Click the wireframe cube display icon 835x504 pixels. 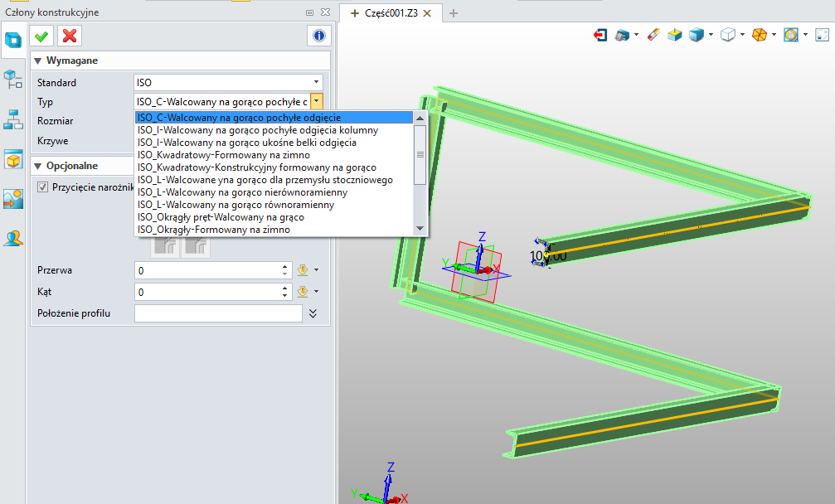727,35
